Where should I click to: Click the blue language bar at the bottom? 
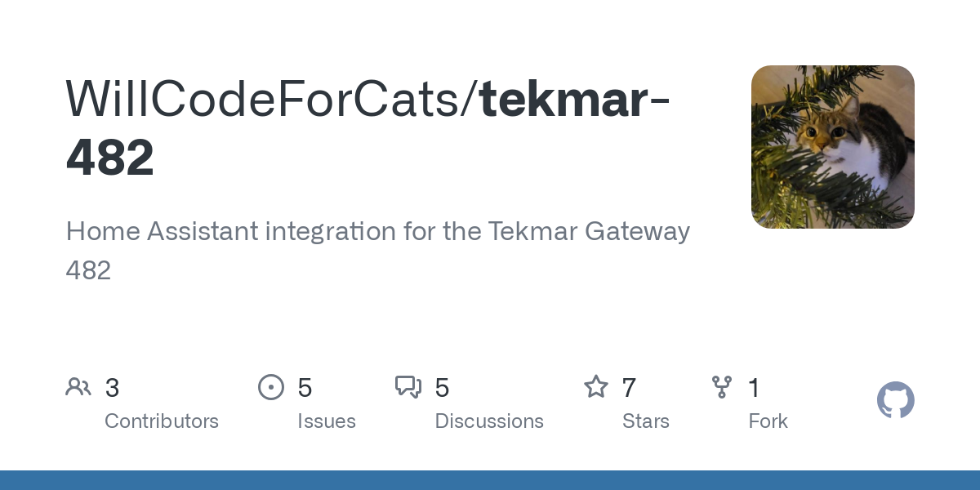click(x=490, y=480)
